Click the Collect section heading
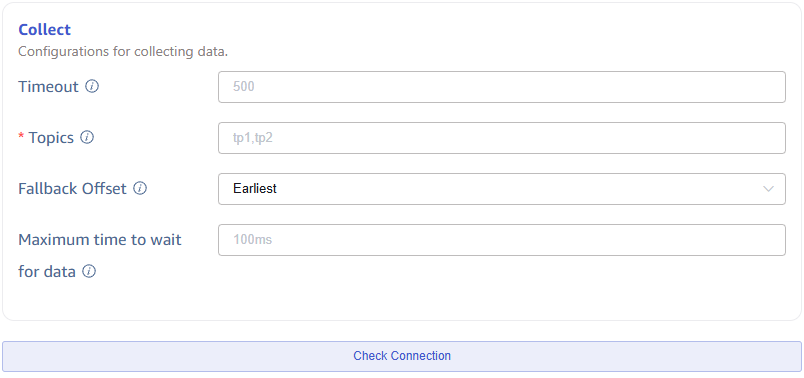The width and height of the screenshot is (804, 378). click(x=45, y=30)
